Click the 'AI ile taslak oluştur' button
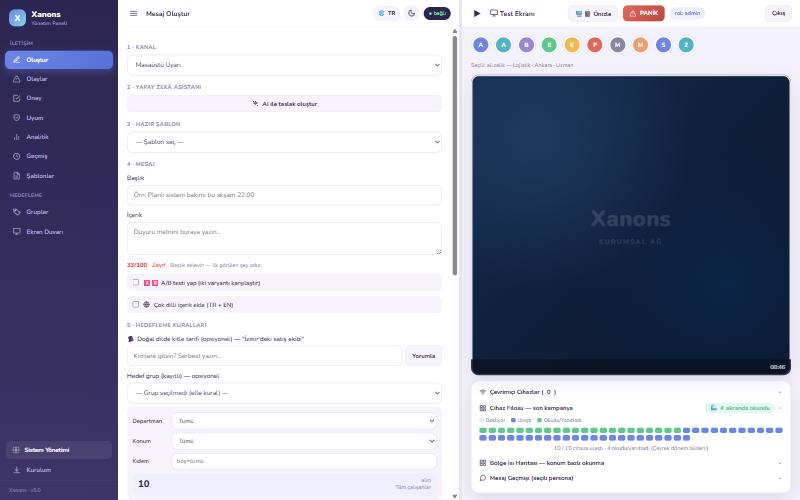Viewport: 800px width, 500px height. [284, 104]
